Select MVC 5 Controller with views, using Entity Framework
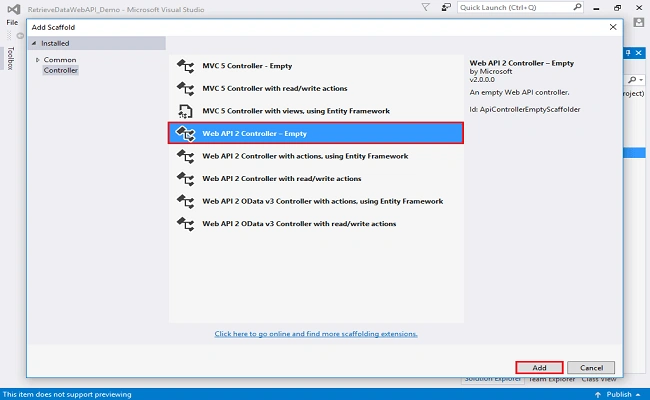 [x=296, y=111]
